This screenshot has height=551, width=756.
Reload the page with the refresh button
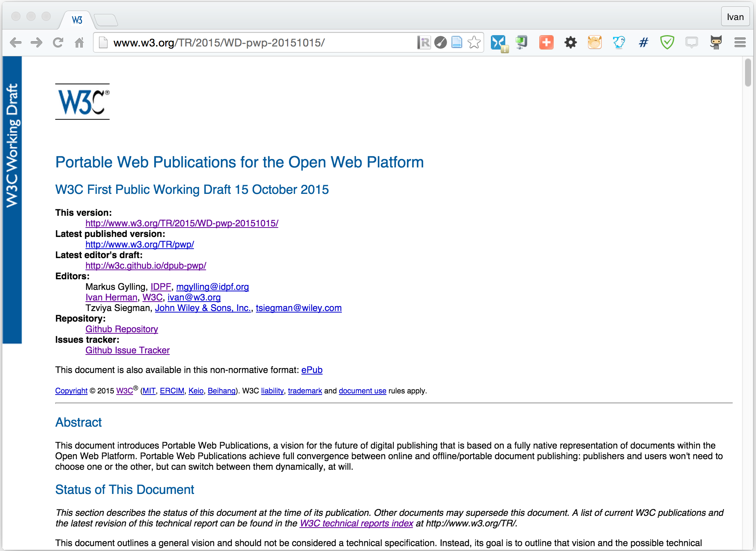coord(58,42)
